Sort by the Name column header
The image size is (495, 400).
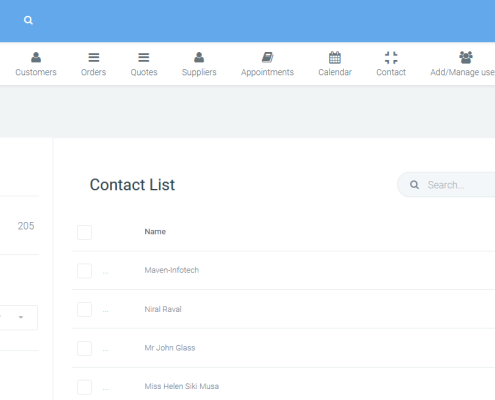click(x=155, y=232)
